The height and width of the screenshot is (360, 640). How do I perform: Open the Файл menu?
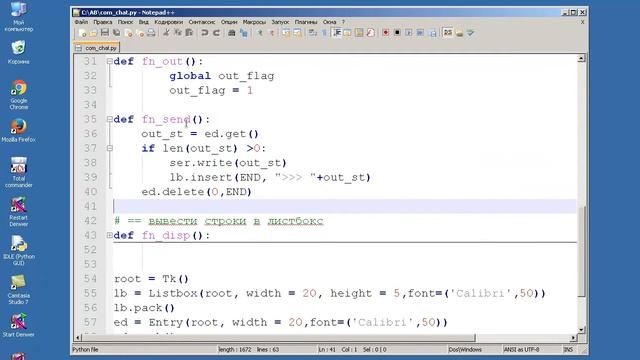tap(81, 22)
